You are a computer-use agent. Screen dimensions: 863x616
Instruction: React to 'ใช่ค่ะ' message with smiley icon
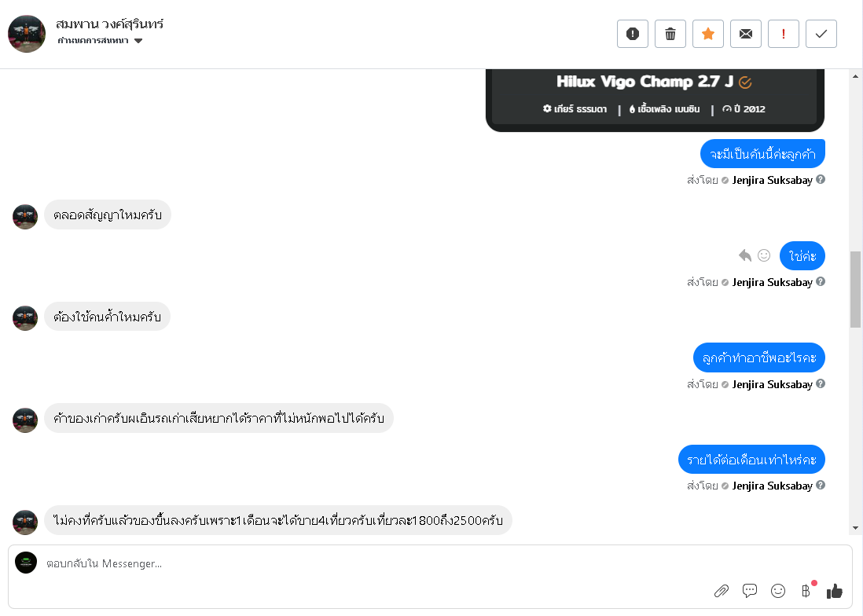pos(764,255)
